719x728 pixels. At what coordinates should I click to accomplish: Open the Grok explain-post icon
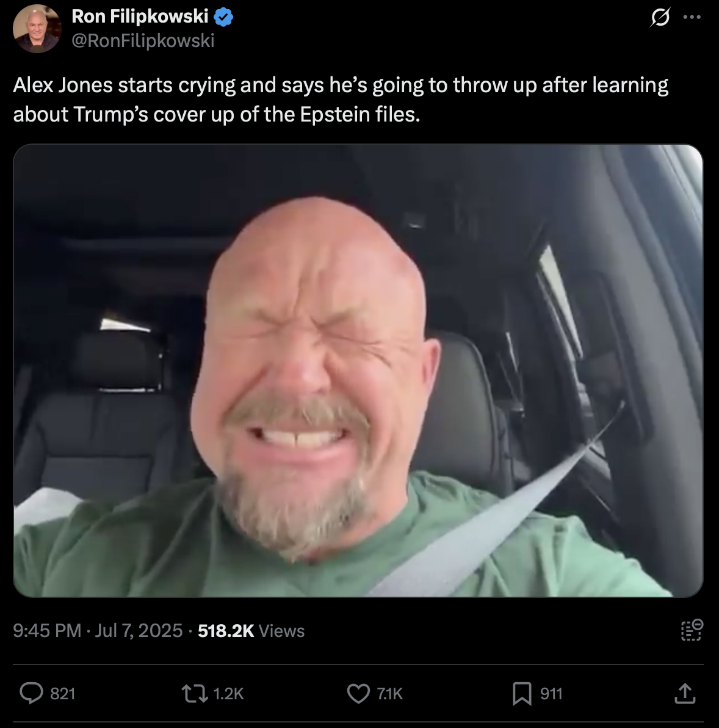pyautogui.click(x=660, y=18)
